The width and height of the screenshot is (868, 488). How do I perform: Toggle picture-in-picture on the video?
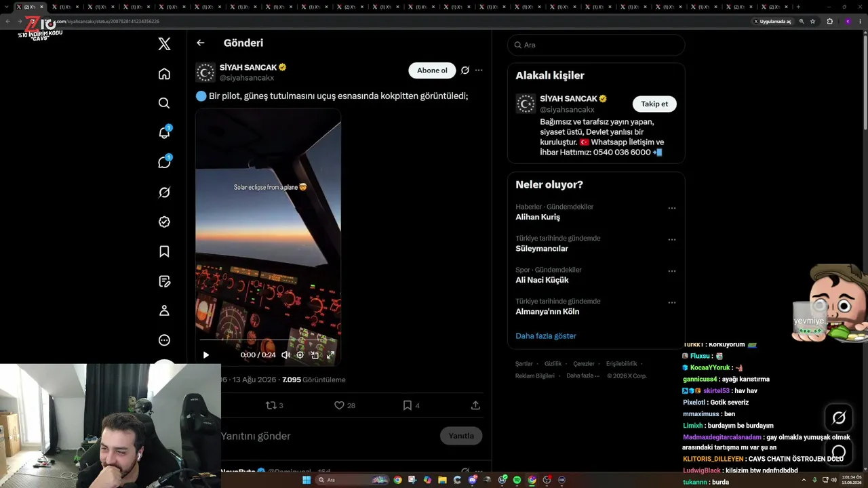click(x=315, y=354)
